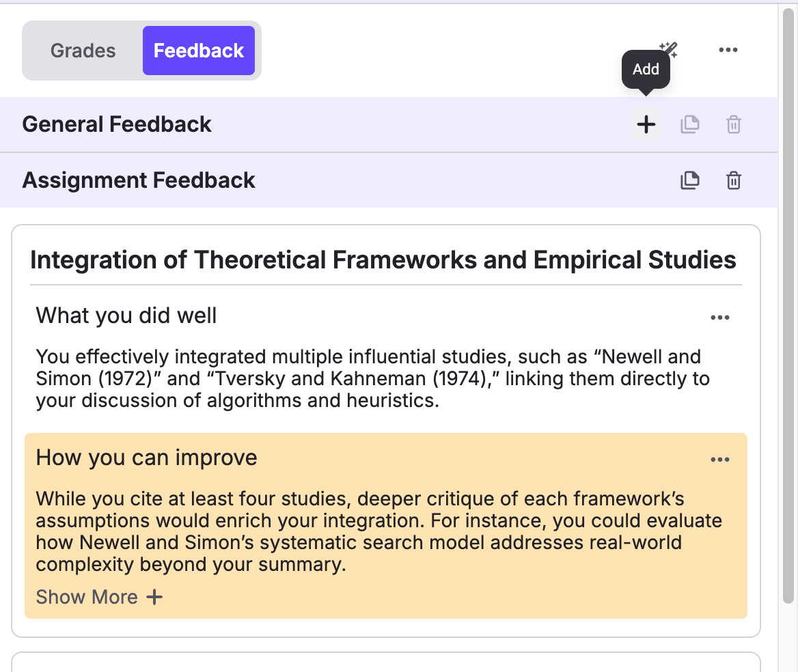
Task: Open options for "What you did well"
Action: click(x=720, y=318)
